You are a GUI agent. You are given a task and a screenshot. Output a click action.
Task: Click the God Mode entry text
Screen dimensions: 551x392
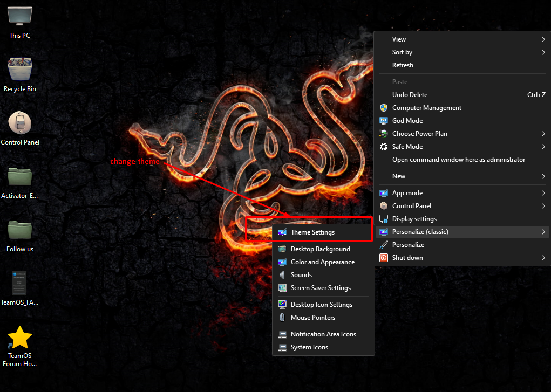tap(407, 121)
